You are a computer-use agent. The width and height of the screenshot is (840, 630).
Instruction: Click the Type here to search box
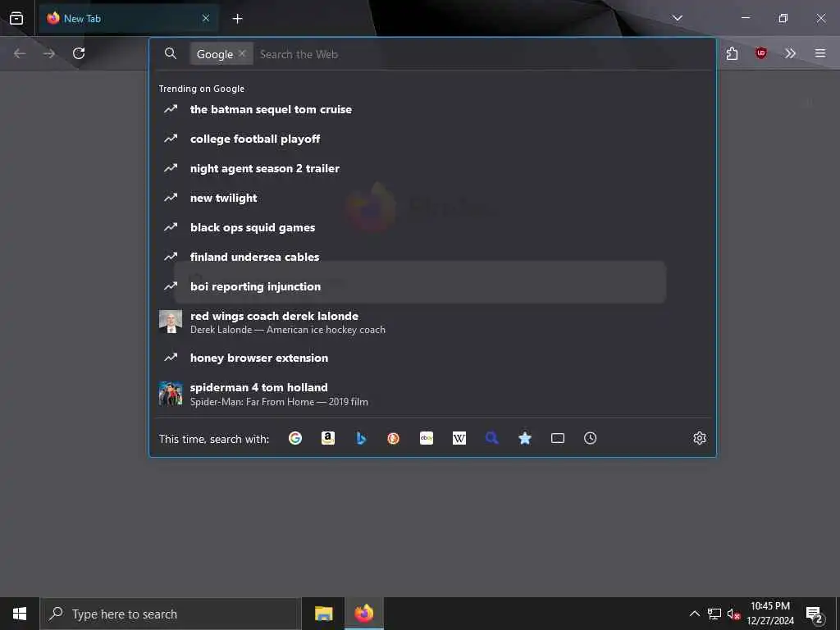click(x=171, y=614)
